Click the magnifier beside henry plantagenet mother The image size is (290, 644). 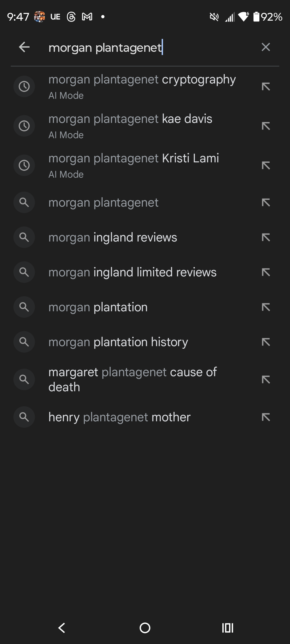tap(24, 417)
